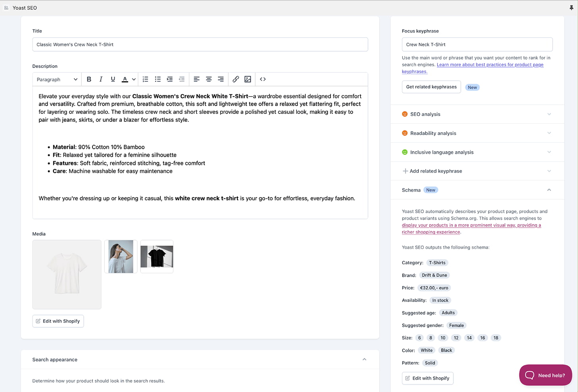Click the size 12 tag
Image resolution: width=578 pixels, height=392 pixels.
(456, 338)
